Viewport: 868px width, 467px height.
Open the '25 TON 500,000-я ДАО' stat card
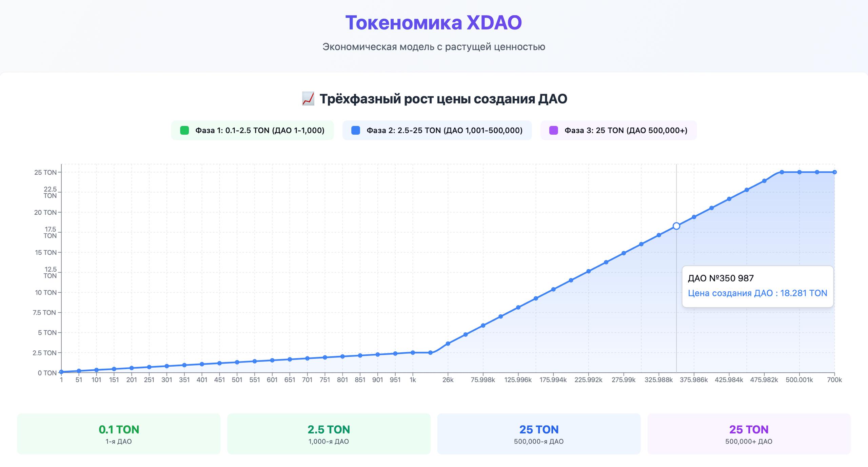tap(539, 434)
